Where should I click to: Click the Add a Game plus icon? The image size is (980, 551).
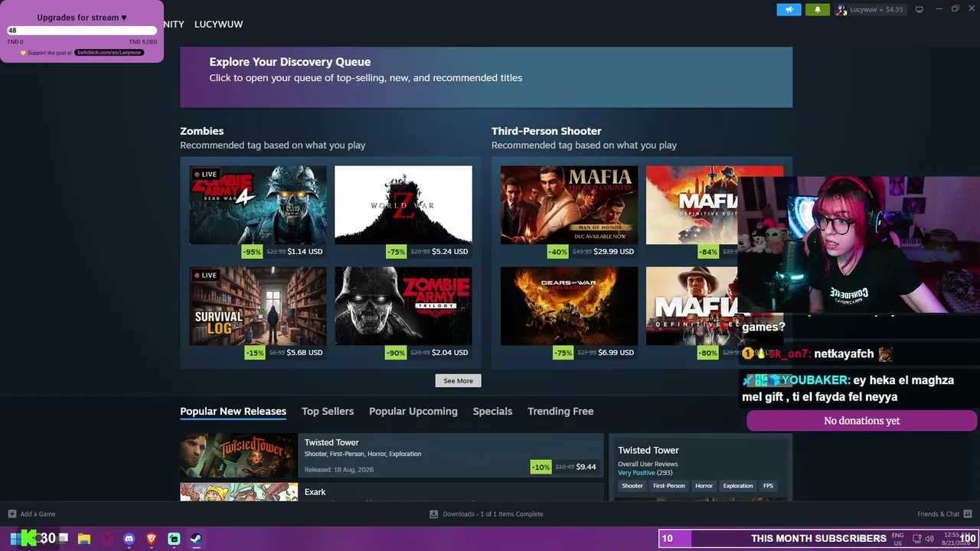pos(12,514)
